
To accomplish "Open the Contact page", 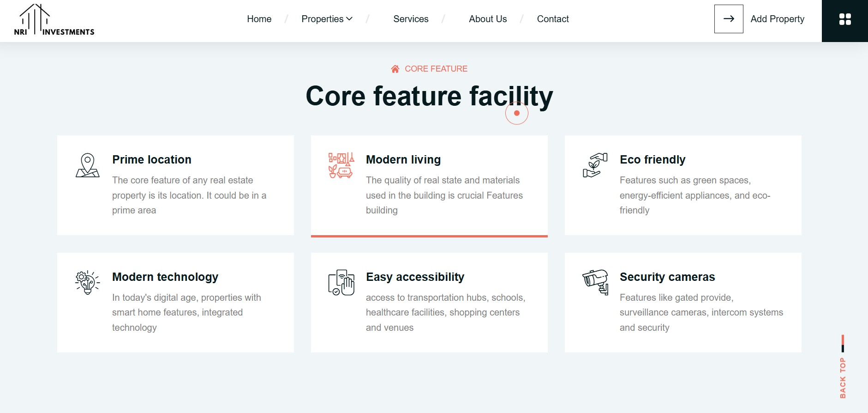I will click(552, 19).
